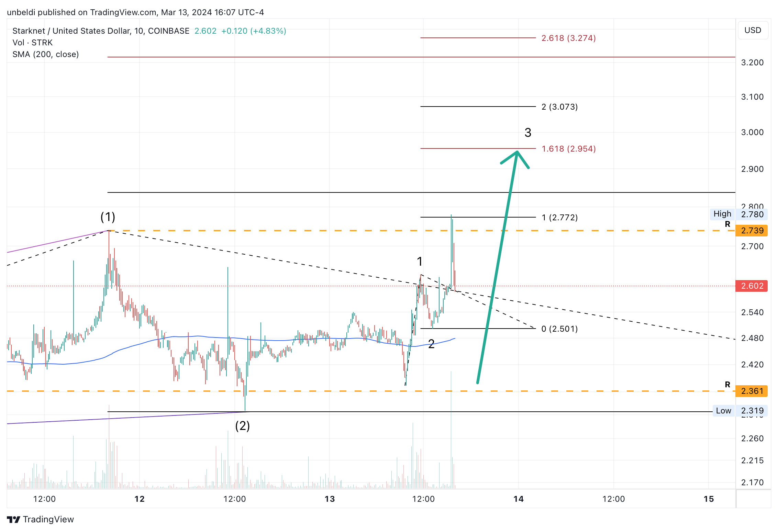
Task: Click the Starknet / United States Dollar title
Action: [101, 31]
